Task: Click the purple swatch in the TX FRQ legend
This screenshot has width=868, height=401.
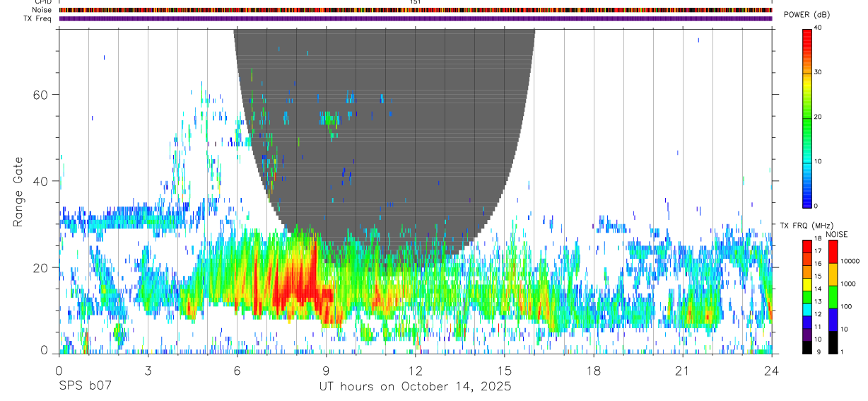Action: click(807, 335)
